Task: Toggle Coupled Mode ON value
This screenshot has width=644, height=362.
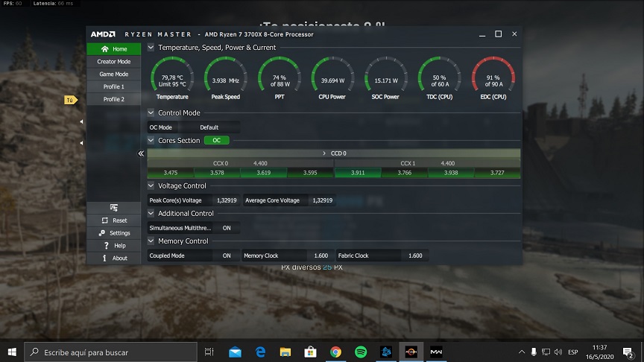Action: pyautogui.click(x=227, y=255)
